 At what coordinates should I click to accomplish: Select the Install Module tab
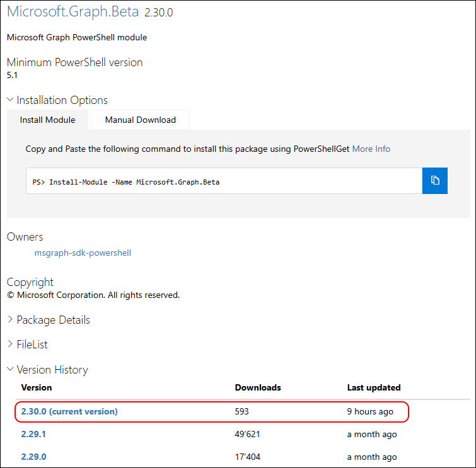point(47,120)
